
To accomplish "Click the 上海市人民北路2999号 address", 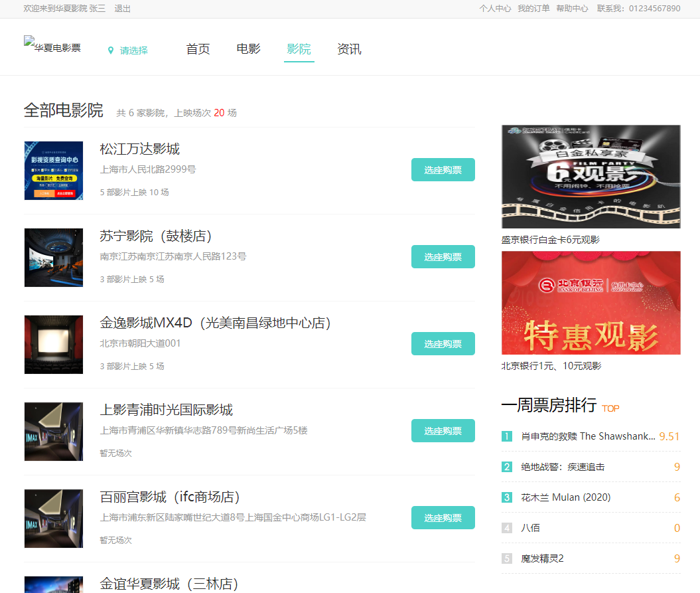I will (x=148, y=169).
